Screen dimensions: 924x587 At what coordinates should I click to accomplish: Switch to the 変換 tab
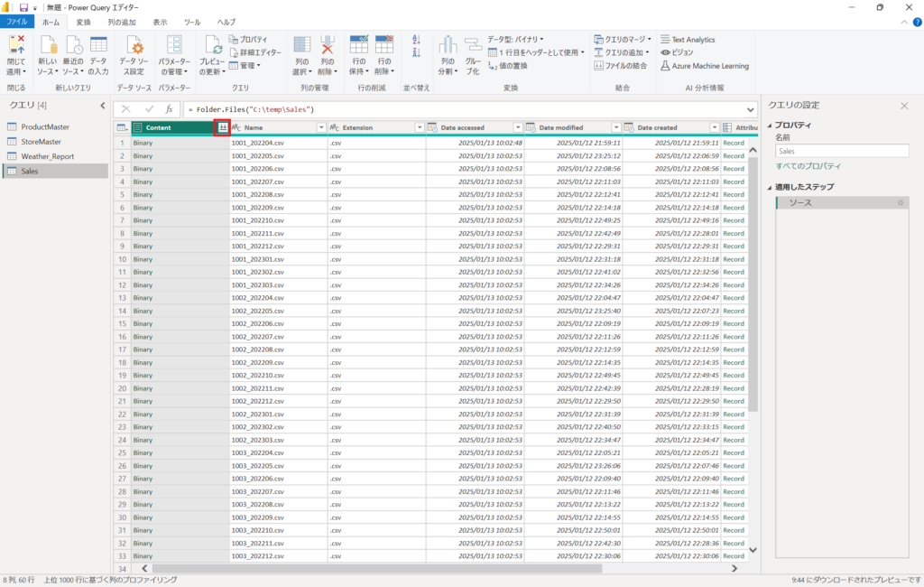click(x=84, y=22)
